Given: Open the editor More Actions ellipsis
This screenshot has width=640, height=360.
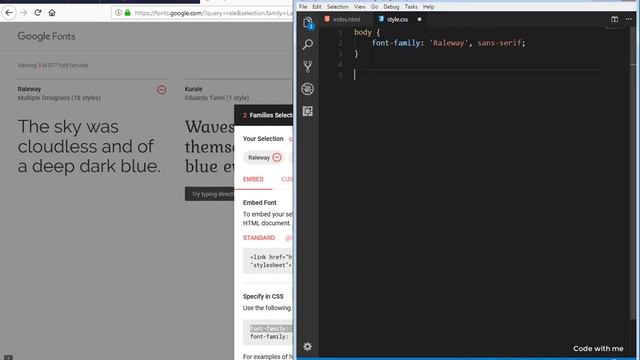Looking at the screenshot, I should tap(629, 19).
